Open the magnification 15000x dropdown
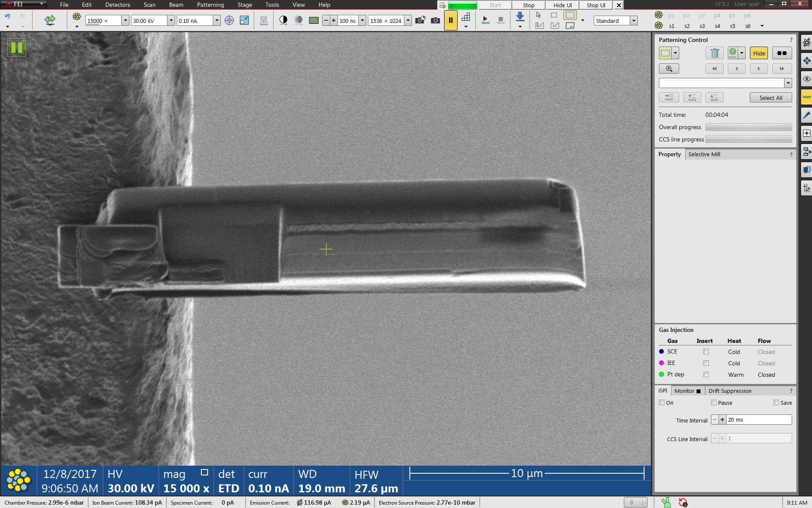The width and height of the screenshot is (812, 508). click(x=125, y=20)
